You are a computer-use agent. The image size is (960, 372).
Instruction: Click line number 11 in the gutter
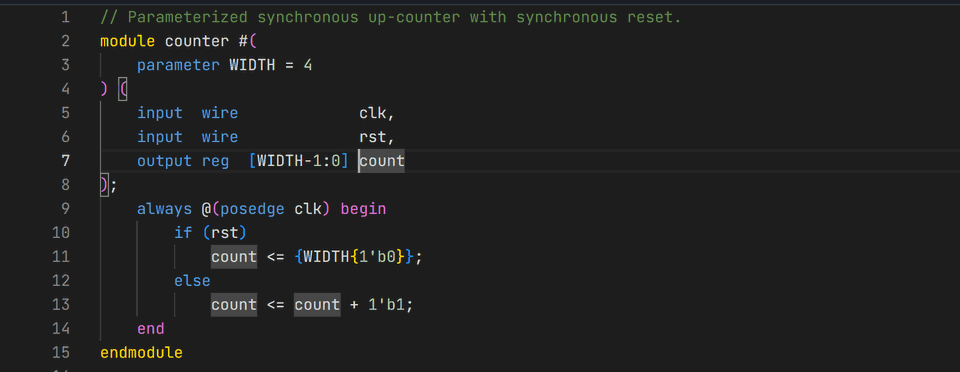pyautogui.click(x=61, y=256)
